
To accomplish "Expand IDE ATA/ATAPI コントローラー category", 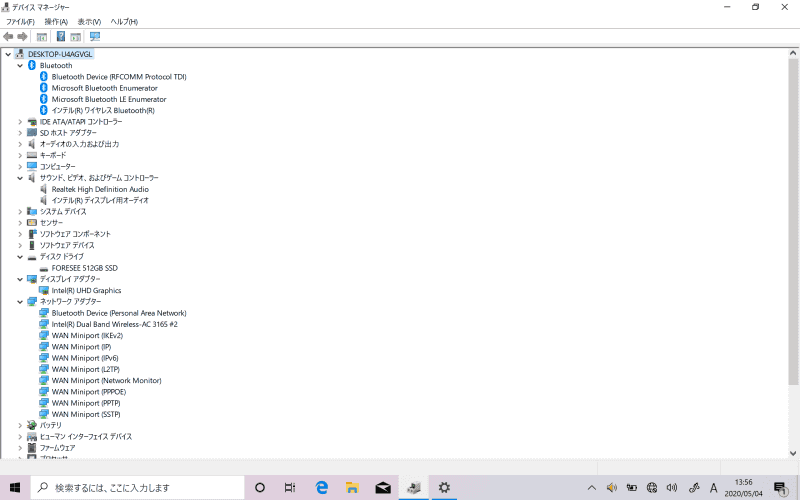I will pos(20,121).
